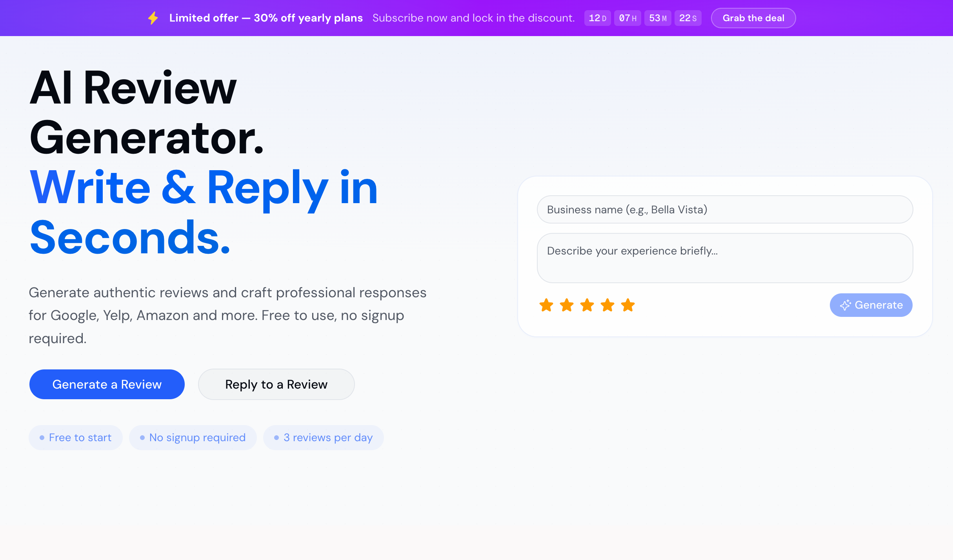The image size is (953, 560).
Task: Click the 12 days countdown block
Action: click(597, 18)
